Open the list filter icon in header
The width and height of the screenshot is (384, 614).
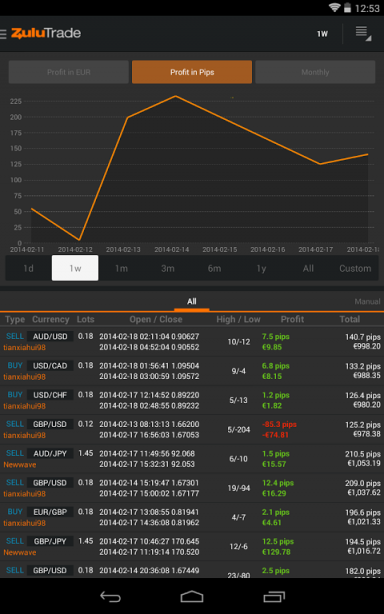[363, 34]
